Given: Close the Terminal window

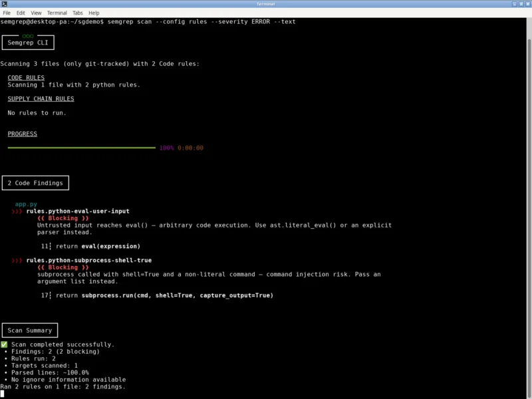Looking at the screenshot, I should point(528,4).
